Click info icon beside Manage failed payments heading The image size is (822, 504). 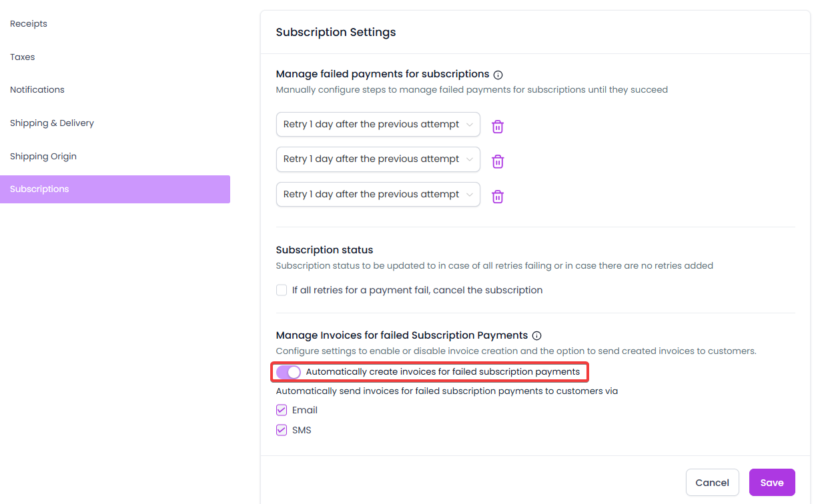[x=498, y=75]
